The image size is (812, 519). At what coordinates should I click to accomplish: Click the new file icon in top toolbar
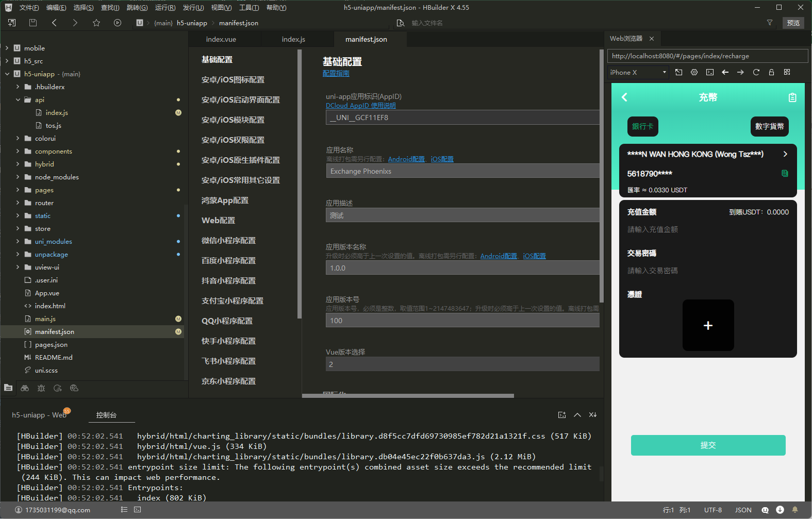pyautogui.click(x=12, y=23)
